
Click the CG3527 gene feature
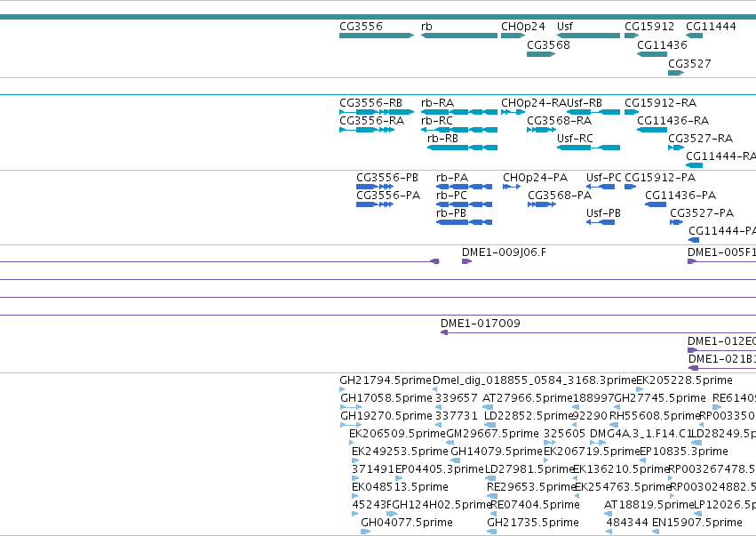click(676, 73)
